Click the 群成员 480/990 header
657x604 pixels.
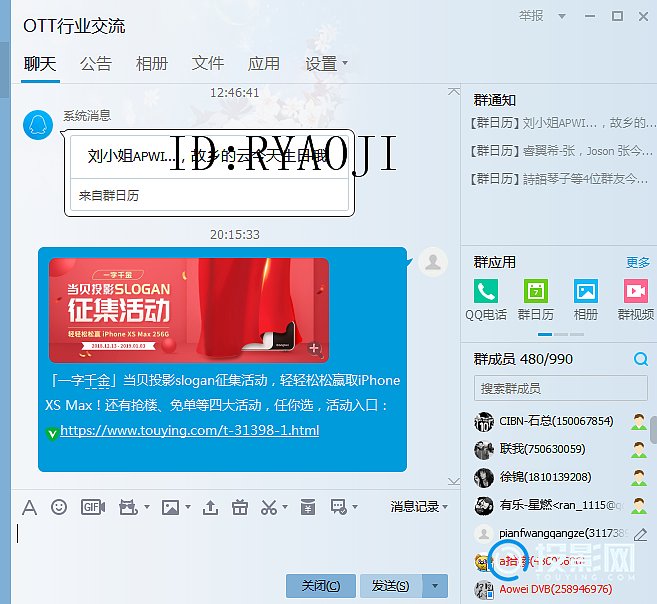(x=523, y=359)
